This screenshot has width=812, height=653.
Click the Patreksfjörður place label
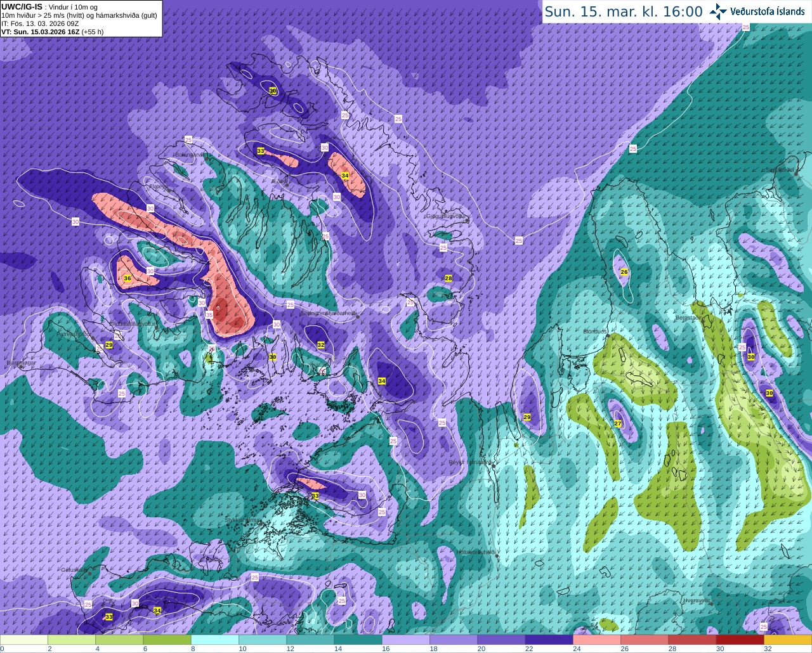pyautogui.click(x=74, y=333)
